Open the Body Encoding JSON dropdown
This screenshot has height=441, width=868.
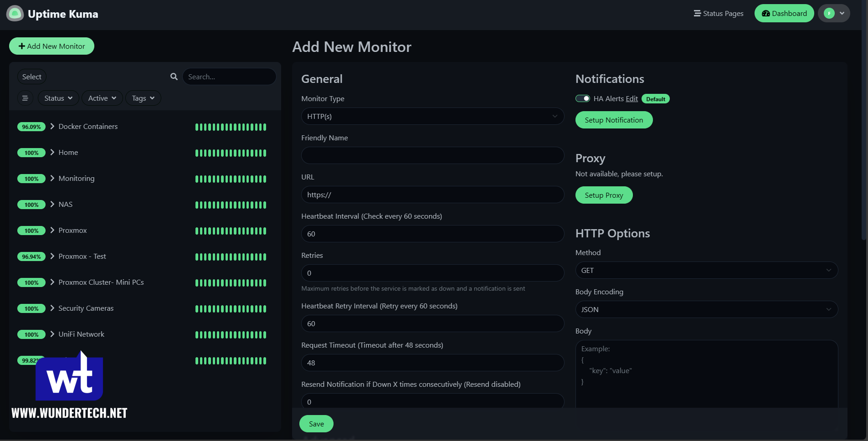pyautogui.click(x=706, y=309)
